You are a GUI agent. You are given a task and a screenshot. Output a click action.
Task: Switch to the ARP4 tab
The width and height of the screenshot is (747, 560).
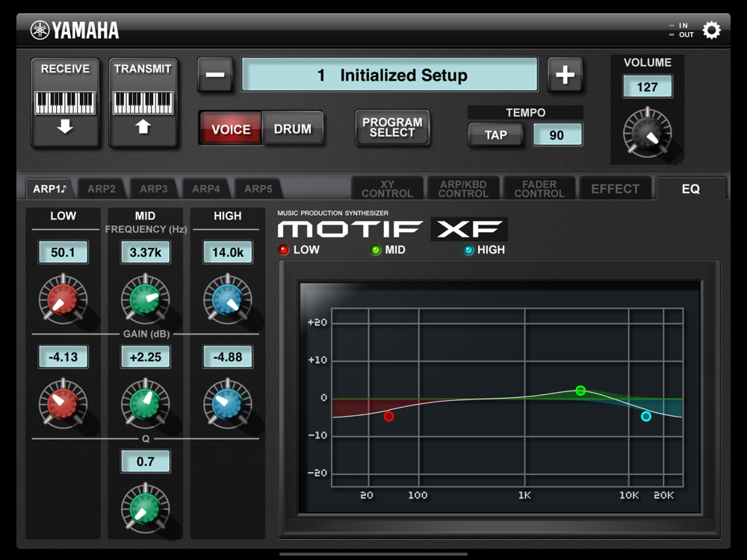pos(206,189)
